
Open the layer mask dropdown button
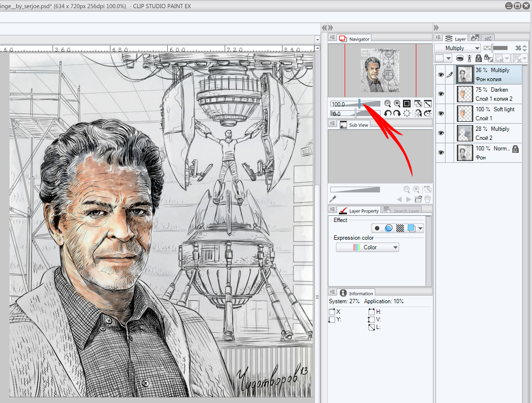[x=501, y=58]
